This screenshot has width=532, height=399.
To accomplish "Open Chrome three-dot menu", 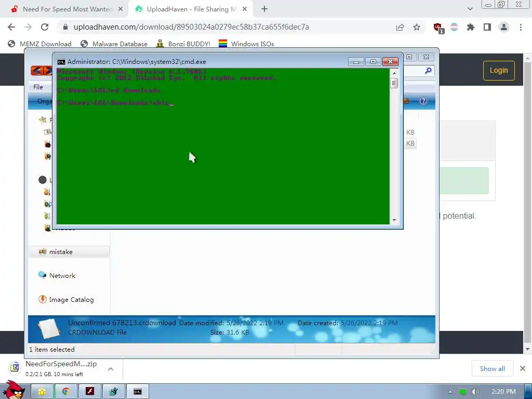I will pos(521,27).
